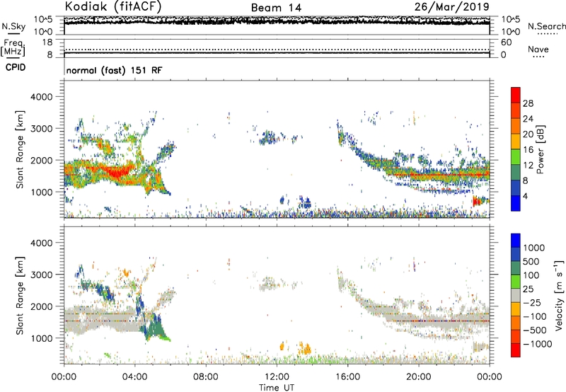Select the "04:00" time tick label
The height and width of the screenshot is (392, 566).
click(134, 377)
